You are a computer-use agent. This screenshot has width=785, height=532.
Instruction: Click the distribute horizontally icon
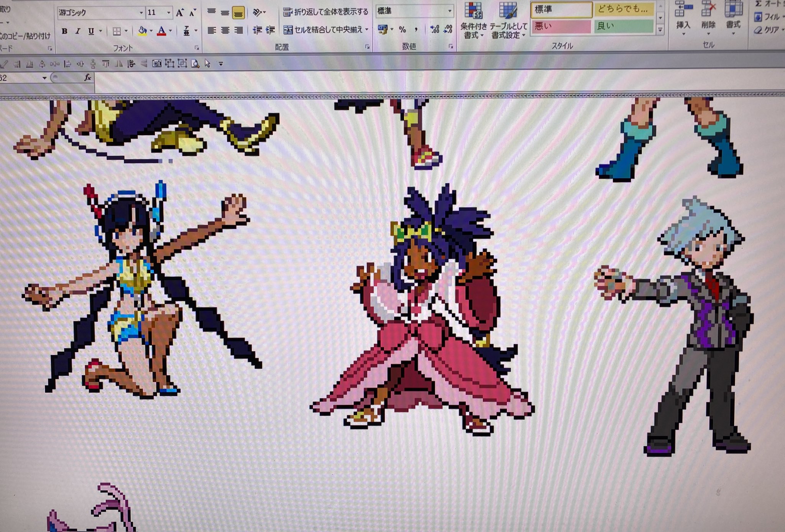pyautogui.click(x=54, y=64)
